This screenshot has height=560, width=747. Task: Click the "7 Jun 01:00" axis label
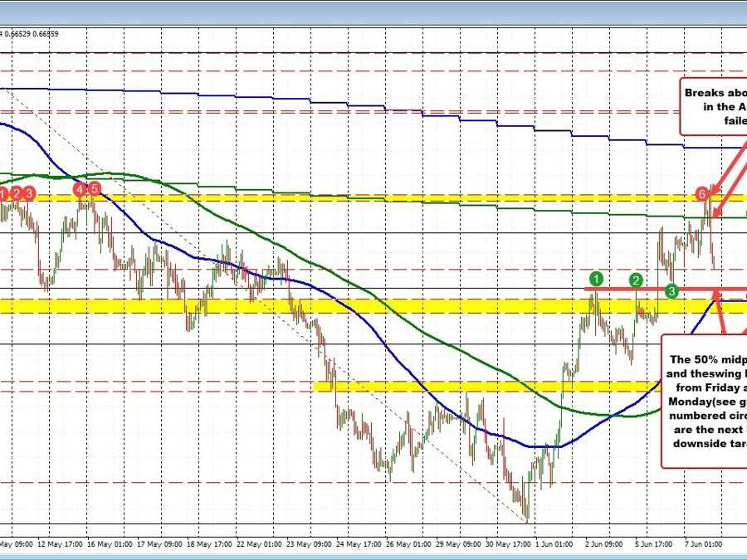pyautogui.click(x=703, y=543)
